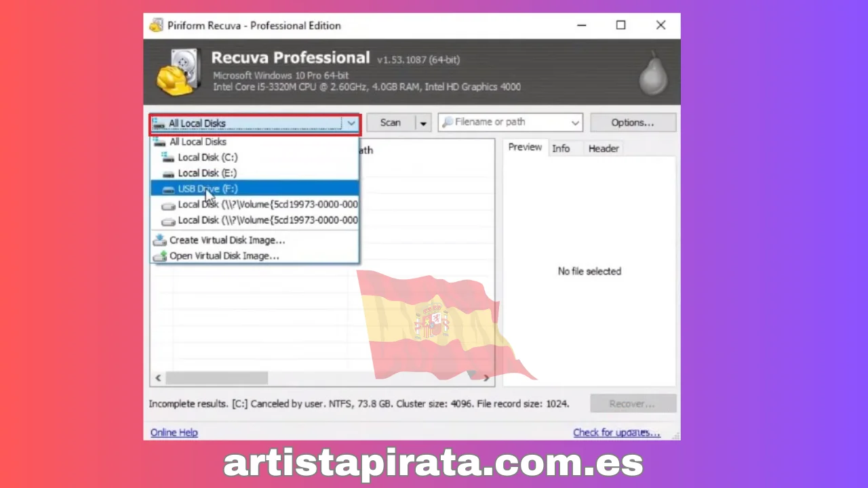Switch to the Preview tab
The width and height of the screenshot is (868, 488).
(x=525, y=148)
